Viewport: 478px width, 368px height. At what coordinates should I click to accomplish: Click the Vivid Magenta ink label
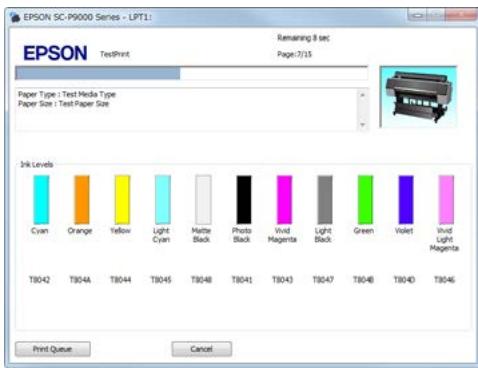pyautogui.click(x=282, y=235)
